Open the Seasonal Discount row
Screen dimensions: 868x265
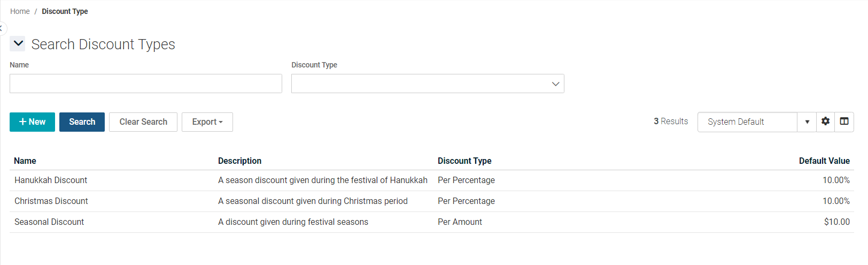(49, 222)
